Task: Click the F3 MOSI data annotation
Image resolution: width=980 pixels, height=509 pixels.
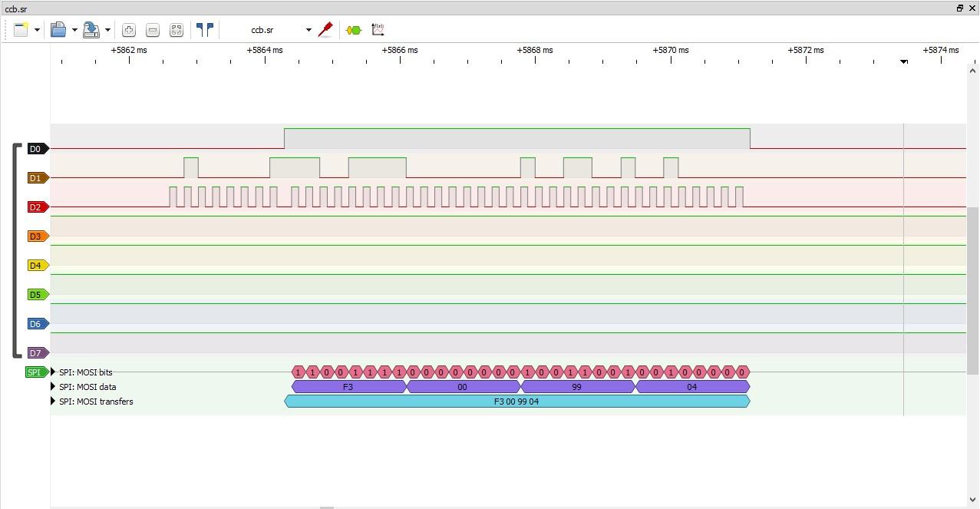Action: pyautogui.click(x=348, y=387)
